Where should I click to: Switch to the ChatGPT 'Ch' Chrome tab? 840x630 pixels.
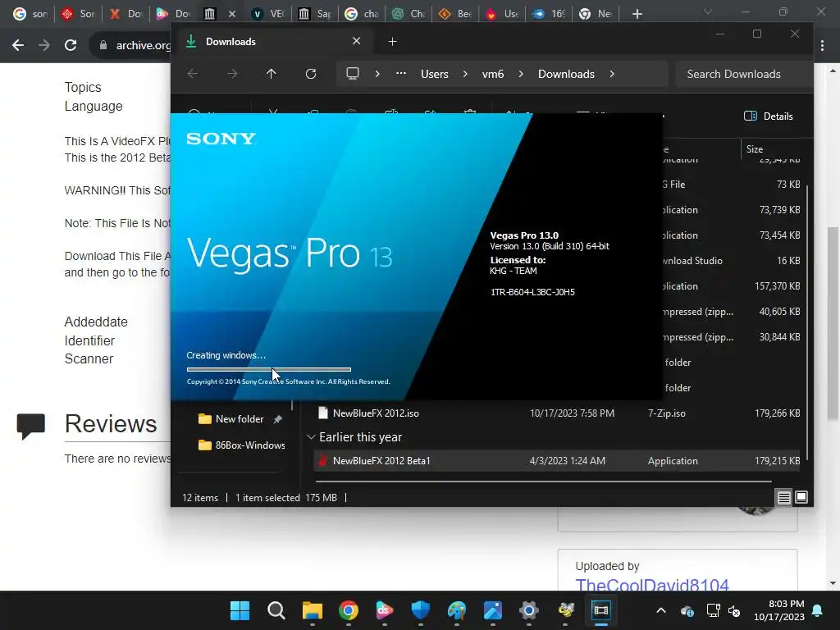click(409, 14)
